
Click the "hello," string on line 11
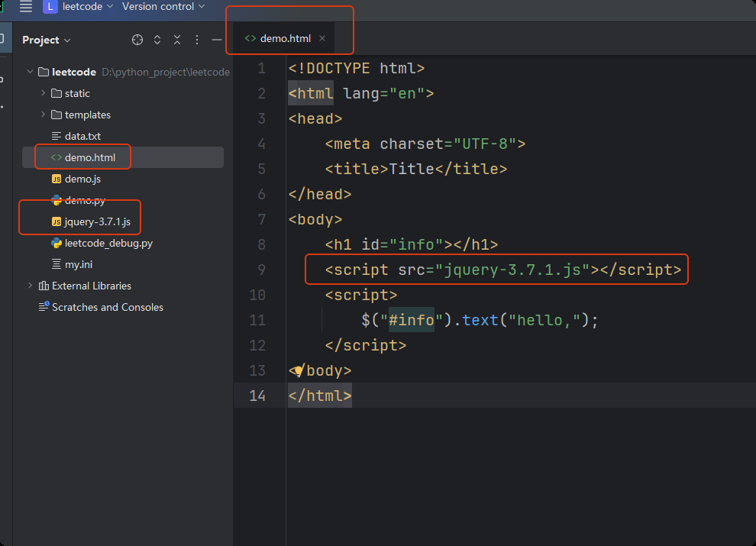[x=544, y=320]
